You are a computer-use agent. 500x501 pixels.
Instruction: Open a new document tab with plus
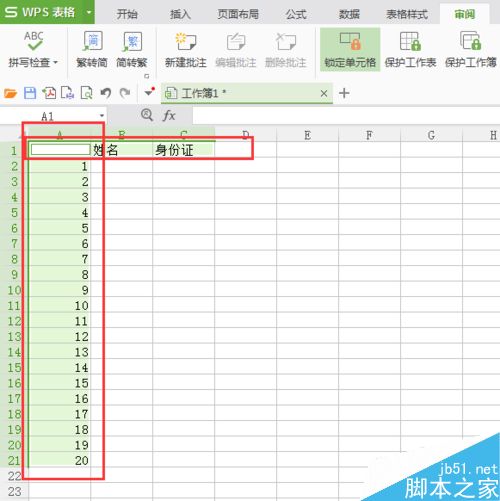coord(344,93)
